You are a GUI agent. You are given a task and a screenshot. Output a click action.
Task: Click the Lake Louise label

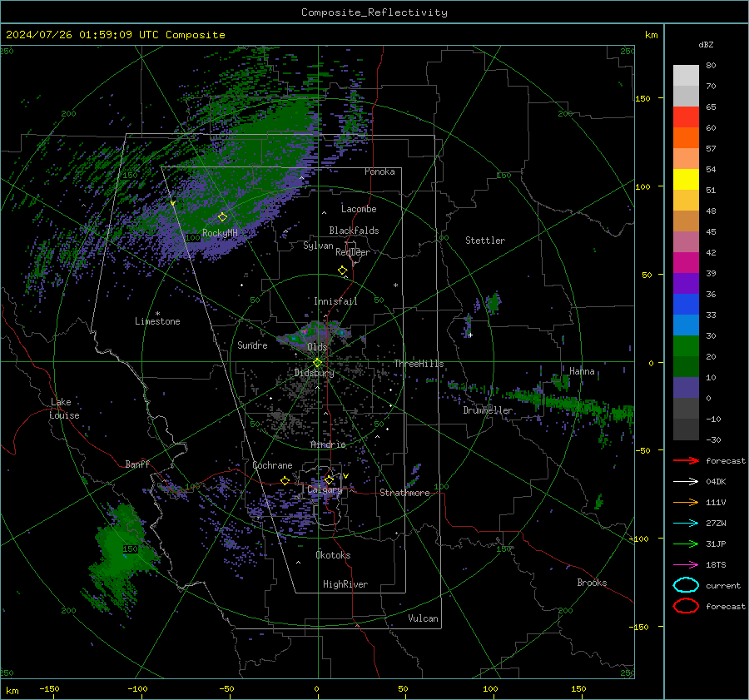[64, 409]
